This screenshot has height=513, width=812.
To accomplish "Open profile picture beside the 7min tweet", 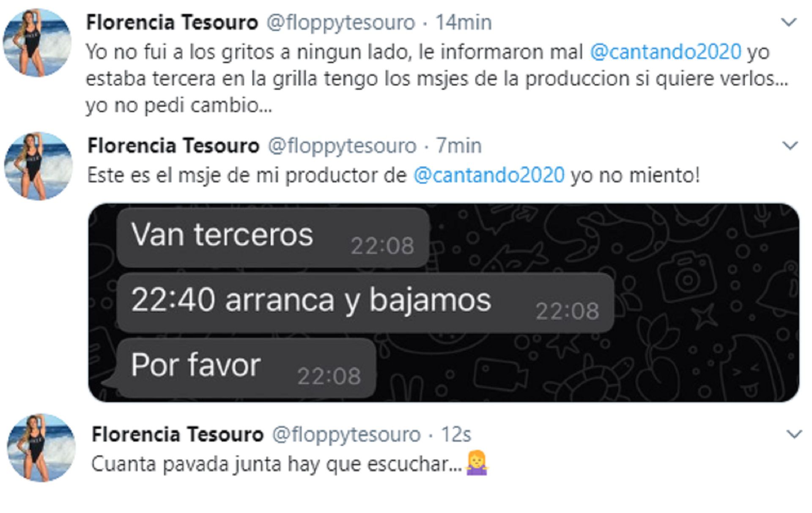I will click(38, 166).
